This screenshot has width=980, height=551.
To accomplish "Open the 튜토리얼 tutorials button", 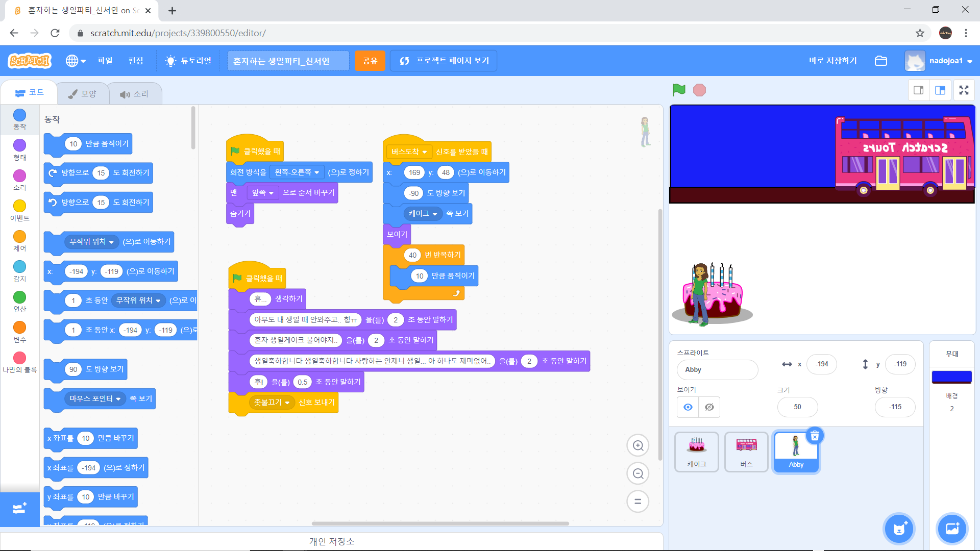I will [x=188, y=61].
